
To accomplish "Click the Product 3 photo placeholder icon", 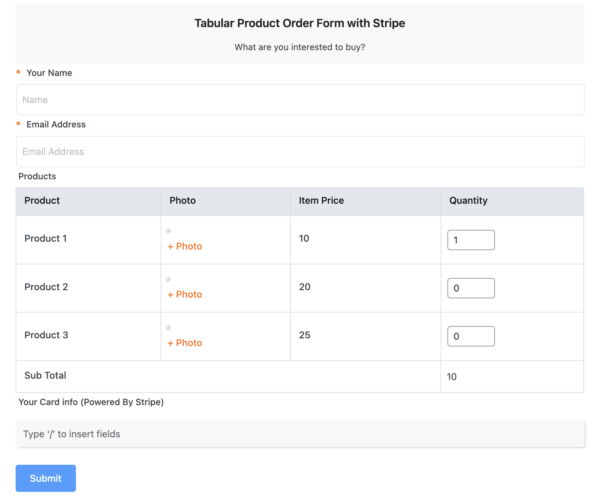I will (169, 327).
